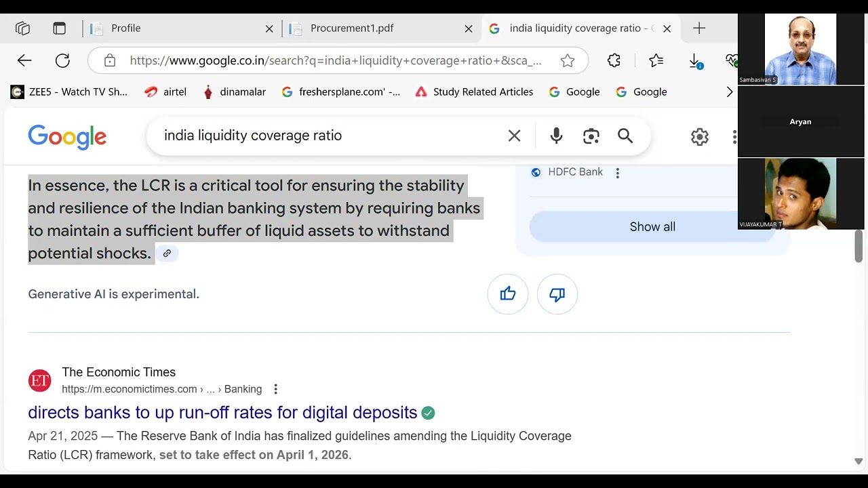The width and height of the screenshot is (868, 488).
Task: Click the scroll down arrow of the page
Action: coord(859,462)
